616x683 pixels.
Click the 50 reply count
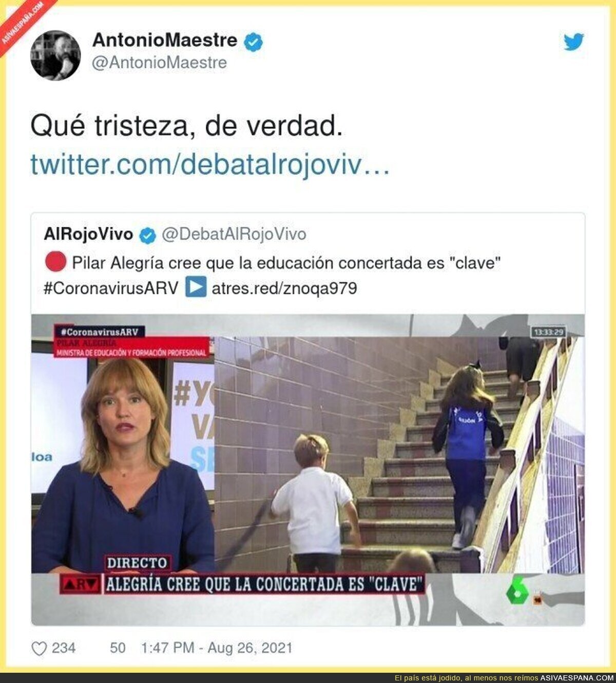tap(118, 648)
